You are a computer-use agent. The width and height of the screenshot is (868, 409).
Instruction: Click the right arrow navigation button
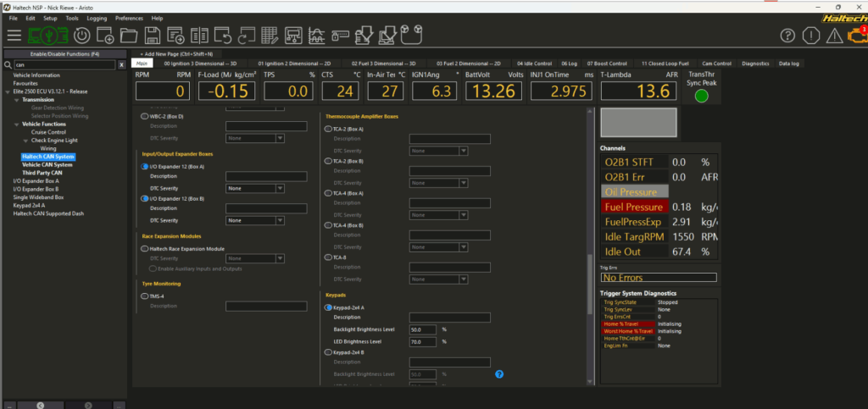click(x=88, y=405)
